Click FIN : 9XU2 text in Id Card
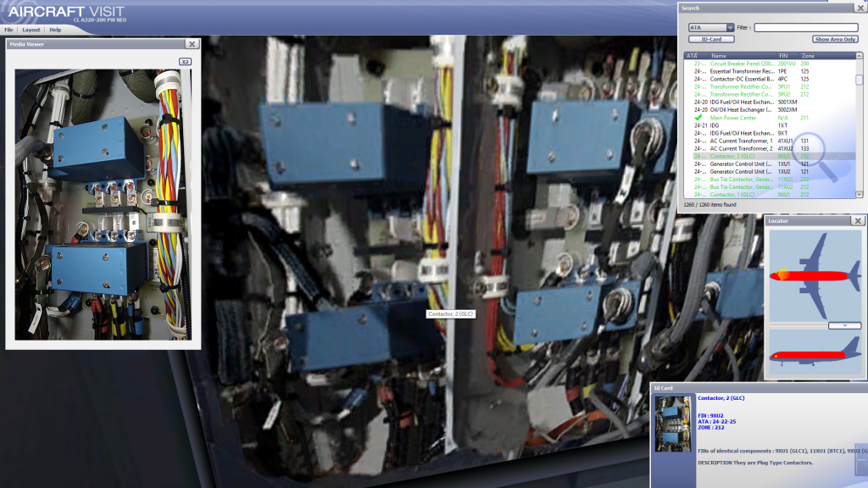Image resolution: width=868 pixels, height=488 pixels. tap(710, 415)
